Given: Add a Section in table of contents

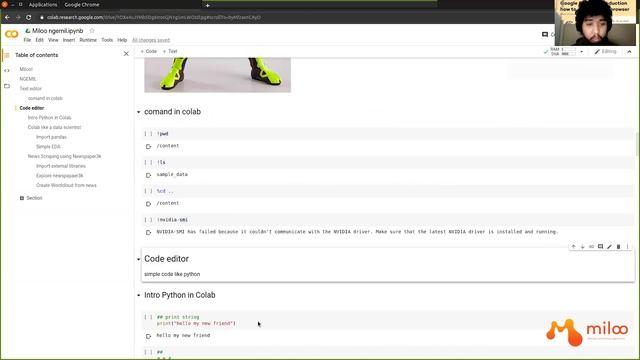Looking at the screenshot, I should coord(31,198).
